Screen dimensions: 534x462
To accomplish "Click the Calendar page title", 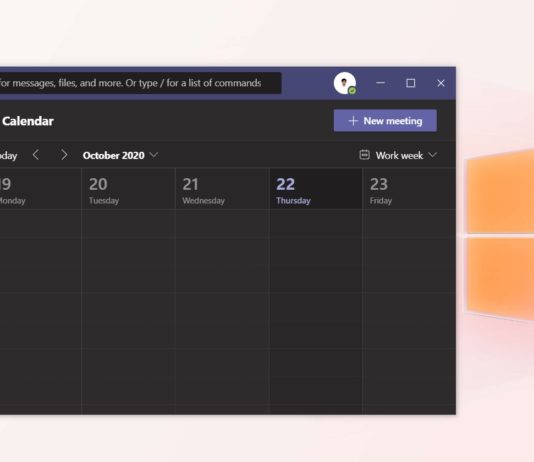I will point(28,121).
